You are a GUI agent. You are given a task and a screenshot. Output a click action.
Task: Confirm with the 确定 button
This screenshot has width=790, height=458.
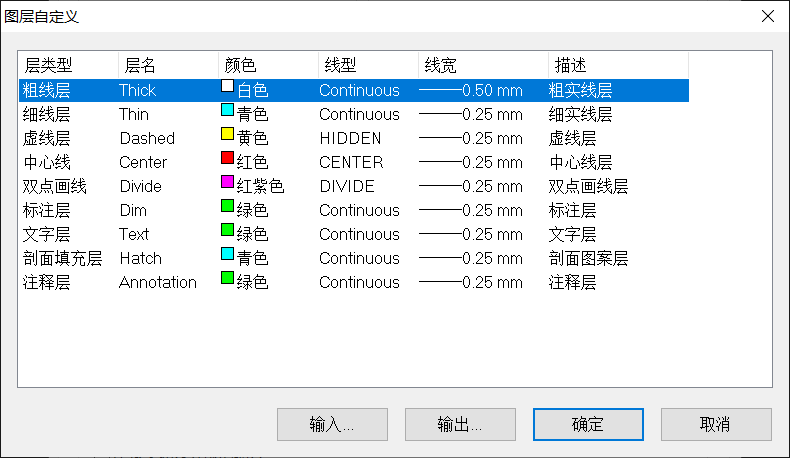click(x=588, y=424)
